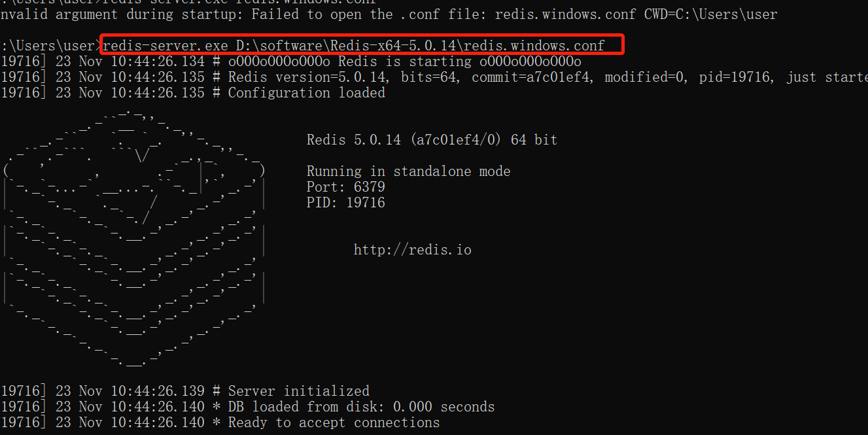The height and width of the screenshot is (435, 868).
Task: Click the 'commit=a7c01ef4' text
Action: pyautogui.click(x=534, y=77)
